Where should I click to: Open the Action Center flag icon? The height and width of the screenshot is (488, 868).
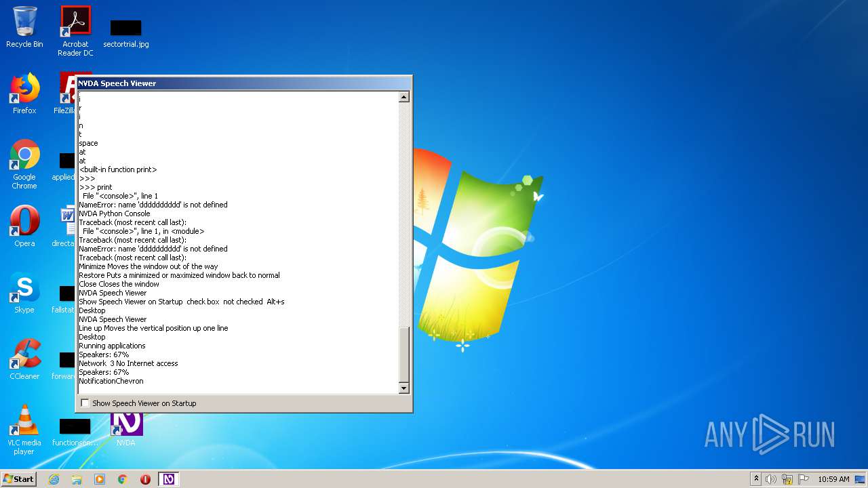click(804, 479)
